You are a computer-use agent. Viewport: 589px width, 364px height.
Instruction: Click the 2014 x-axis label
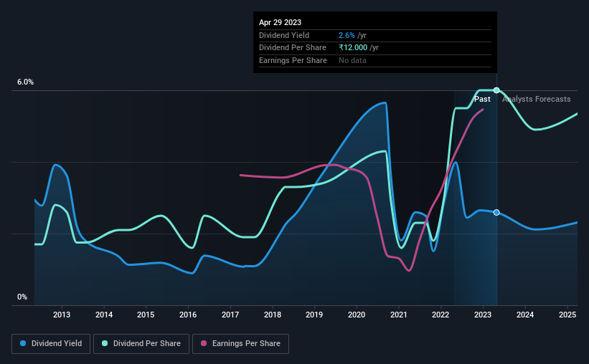pyautogui.click(x=104, y=315)
